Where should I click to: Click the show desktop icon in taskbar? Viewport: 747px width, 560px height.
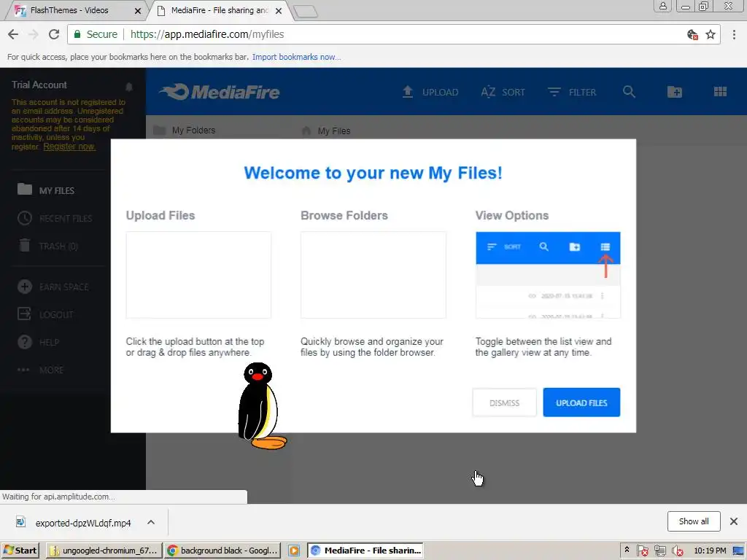[738, 551]
